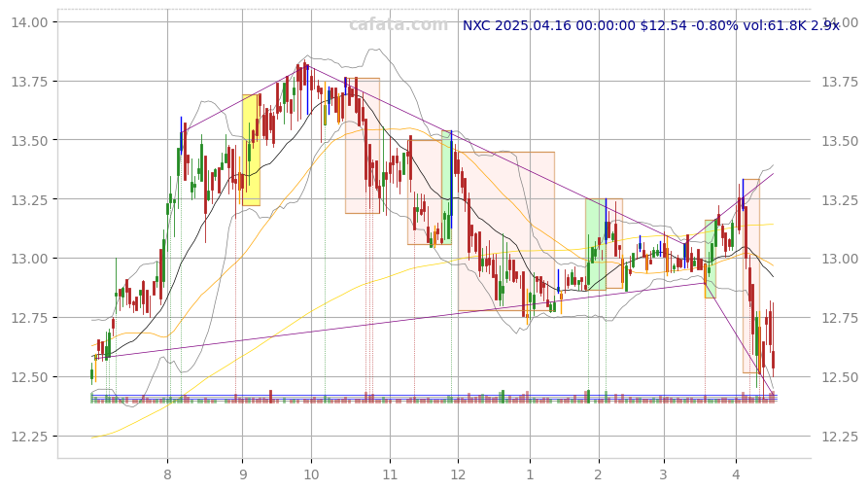This screenshot has height=491, width=868.
Task: Click the 13.25 label on the left axis
Action: (29, 200)
